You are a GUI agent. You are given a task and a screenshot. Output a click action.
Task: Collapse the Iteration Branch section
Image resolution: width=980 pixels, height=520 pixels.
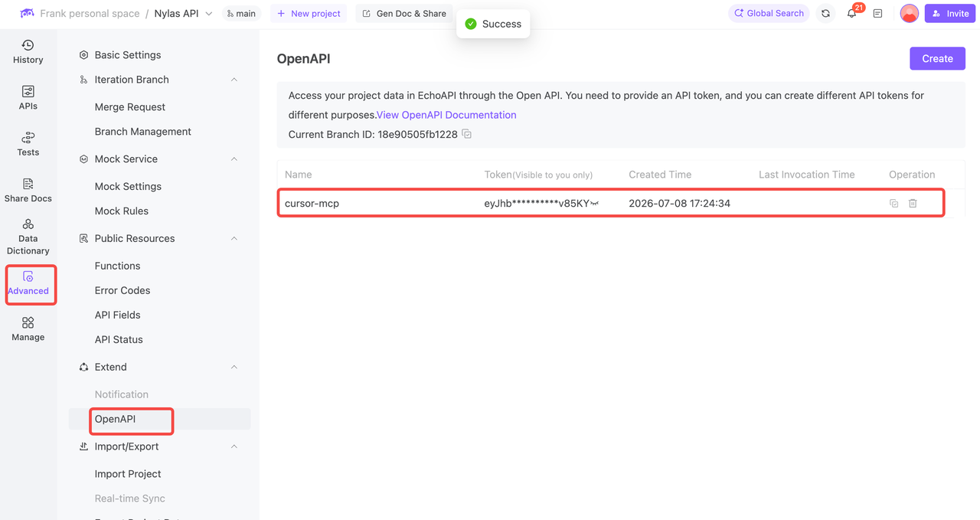tap(234, 80)
